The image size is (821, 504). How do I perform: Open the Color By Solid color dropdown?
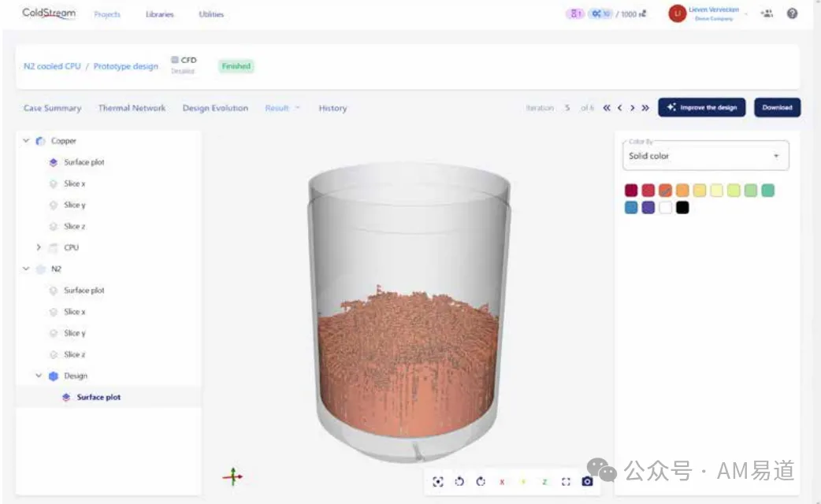705,155
